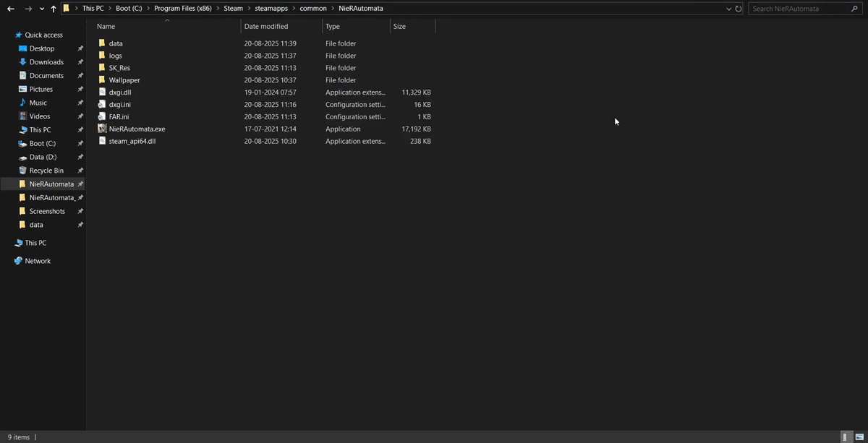Select the Program Files (x86) breadcrumb
This screenshot has width=868, height=443.
pyautogui.click(x=182, y=9)
